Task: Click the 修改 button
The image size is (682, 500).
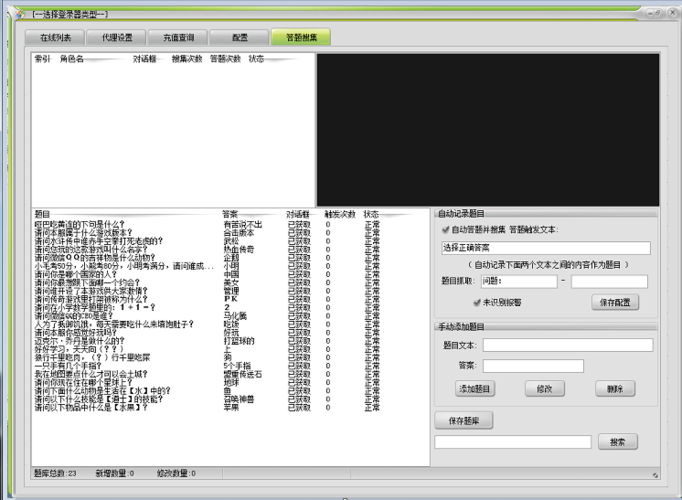Action: 544,388
